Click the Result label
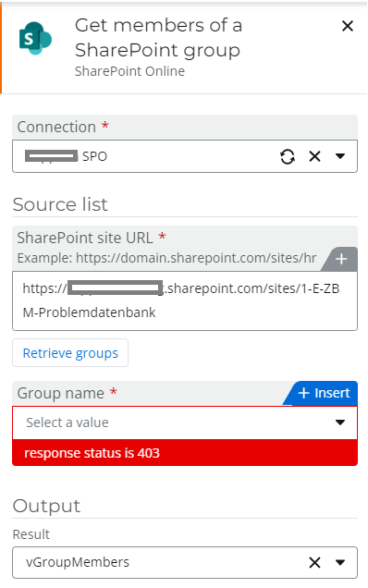Screen dimensions: 368x588 pyautogui.click(x=31, y=534)
